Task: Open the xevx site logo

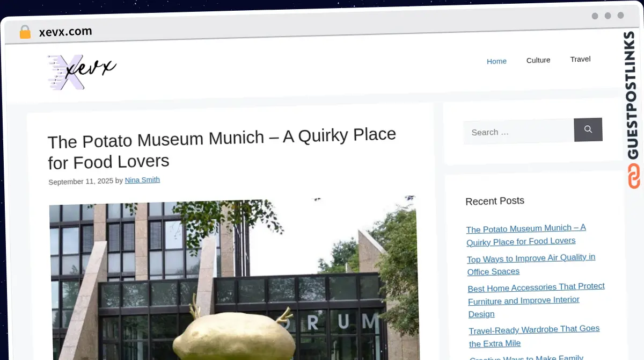Action: [82, 71]
